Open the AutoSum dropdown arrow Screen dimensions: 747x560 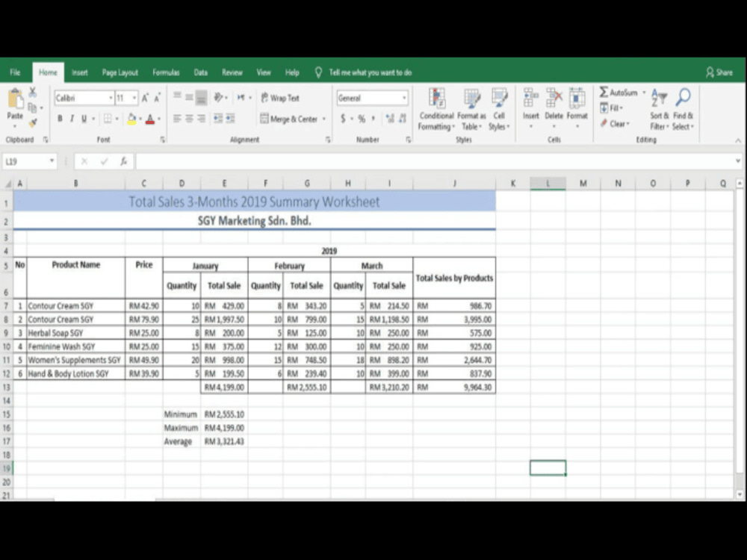click(644, 93)
